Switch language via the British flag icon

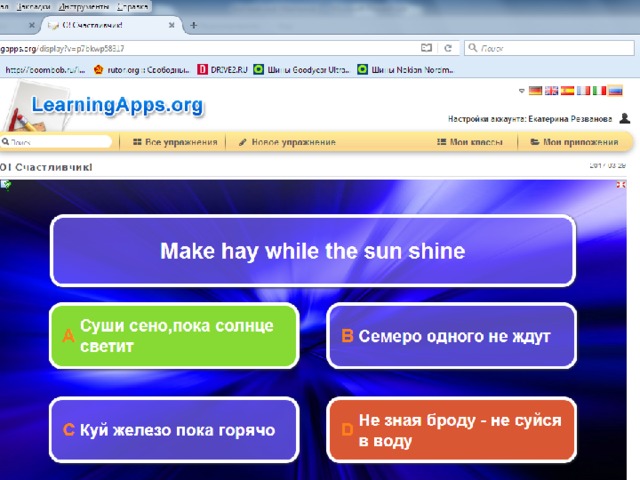coord(551,91)
